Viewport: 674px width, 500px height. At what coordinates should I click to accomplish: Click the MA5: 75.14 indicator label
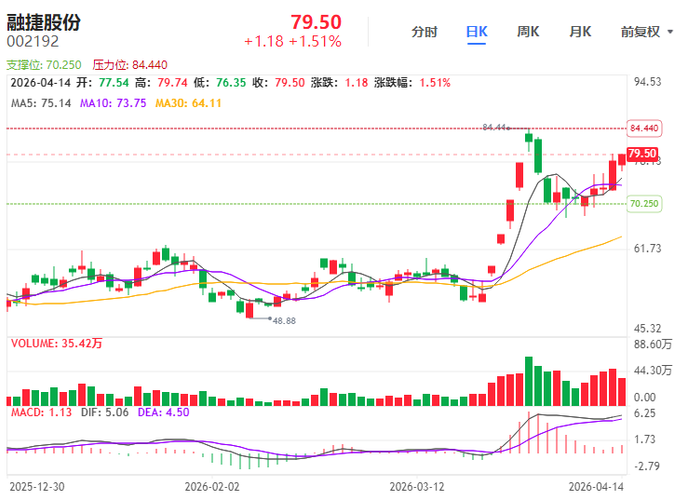coord(41,103)
